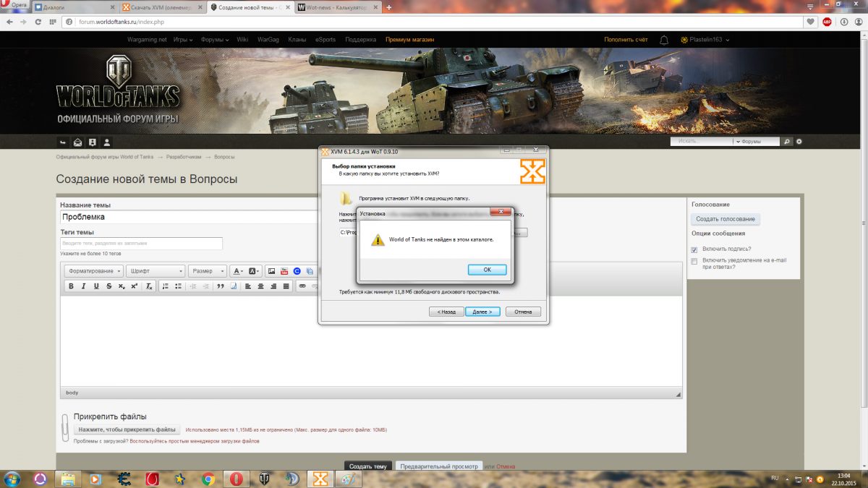Open Chrome from the taskbar
The height and width of the screenshot is (488, 868).
[x=208, y=479]
